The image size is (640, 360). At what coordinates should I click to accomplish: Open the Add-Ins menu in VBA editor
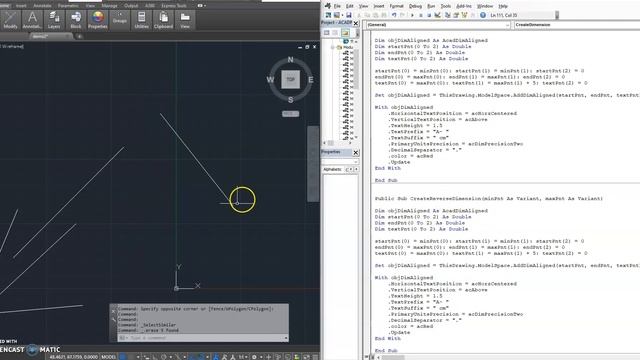coord(464,6)
